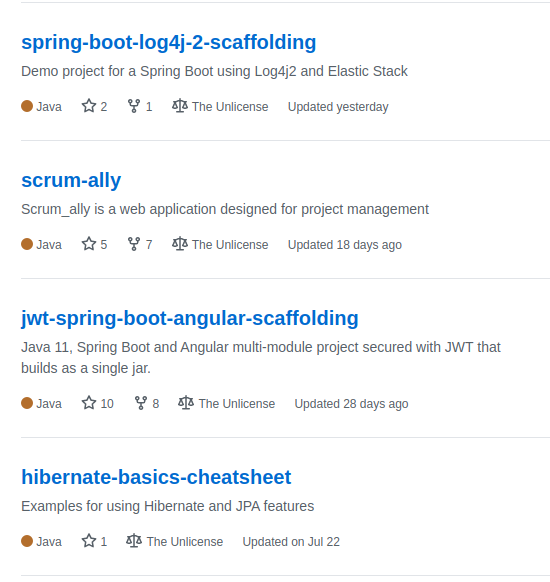Click Java language dot of spring-boot-log4j-2-scaffolding
This screenshot has width=550, height=582.
pyautogui.click(x=27, y=106)
